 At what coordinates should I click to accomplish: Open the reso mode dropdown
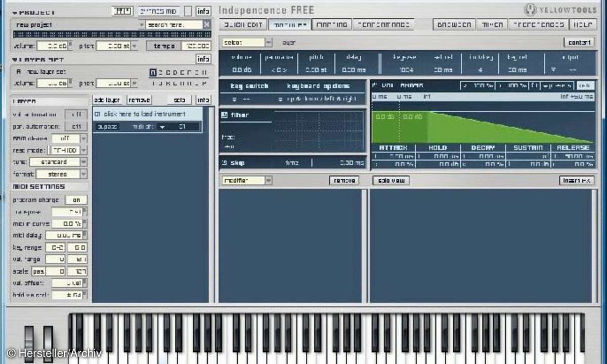point(83,150)
